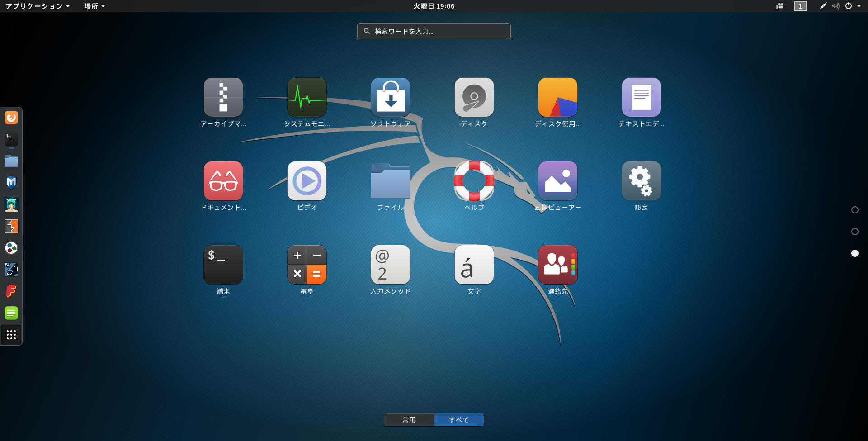
Task: Launch the Characters (文字) app
Action: tap(474, 265)
